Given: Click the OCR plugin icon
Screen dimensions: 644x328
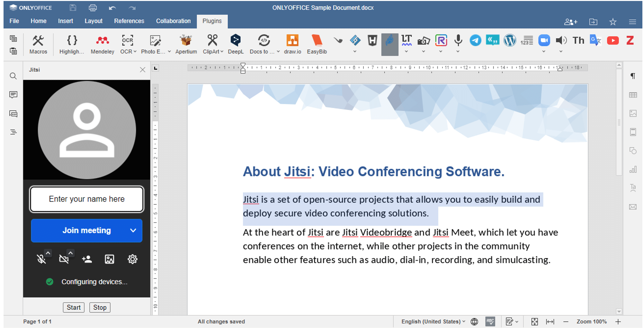Looking at the screenshot, I should coord(127,41).
